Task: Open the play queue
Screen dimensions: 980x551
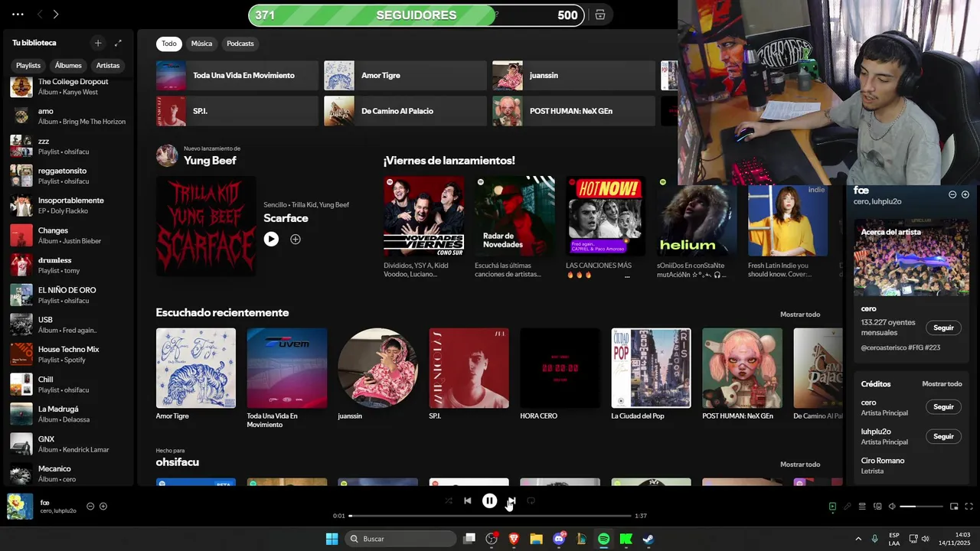Action: (x=862, y=507)
